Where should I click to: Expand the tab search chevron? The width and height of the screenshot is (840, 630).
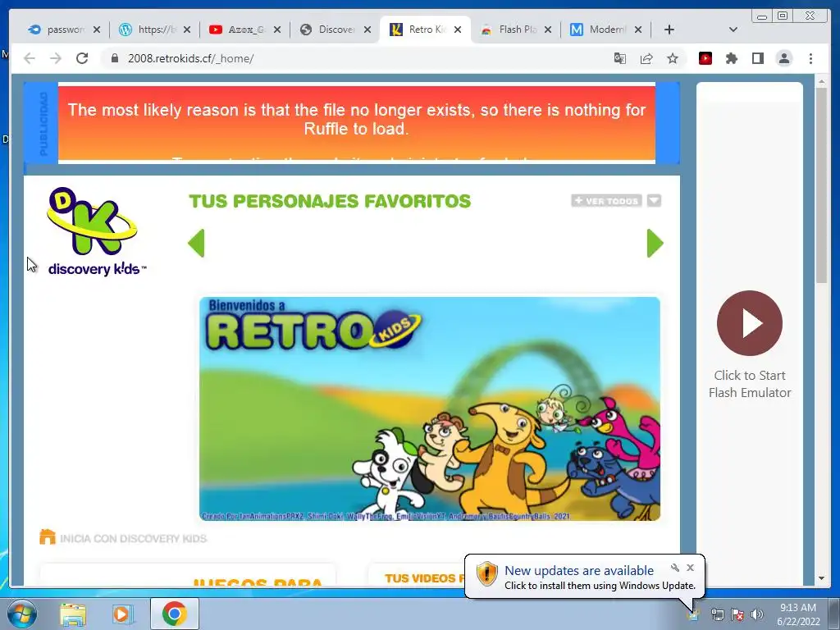pos(733,30)
